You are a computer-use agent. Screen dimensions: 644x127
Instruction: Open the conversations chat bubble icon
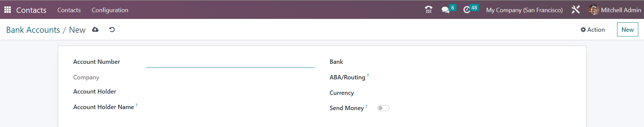(x=446, y=10)
